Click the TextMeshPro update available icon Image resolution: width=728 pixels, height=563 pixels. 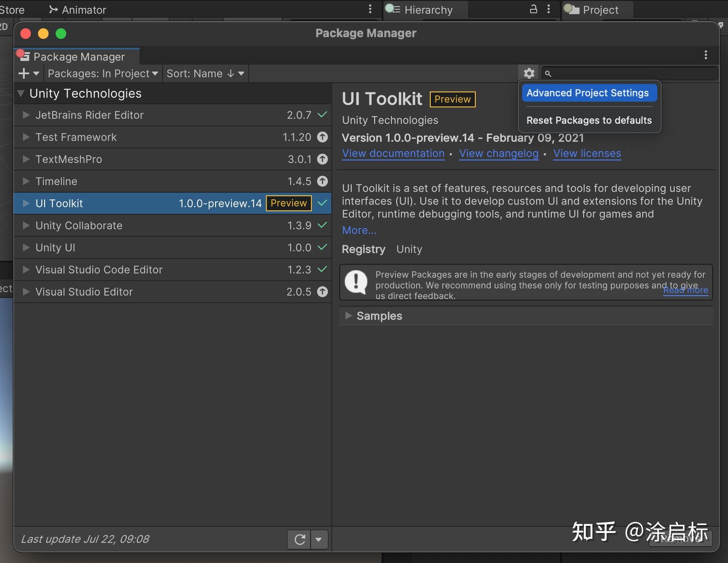coord(323,160)
